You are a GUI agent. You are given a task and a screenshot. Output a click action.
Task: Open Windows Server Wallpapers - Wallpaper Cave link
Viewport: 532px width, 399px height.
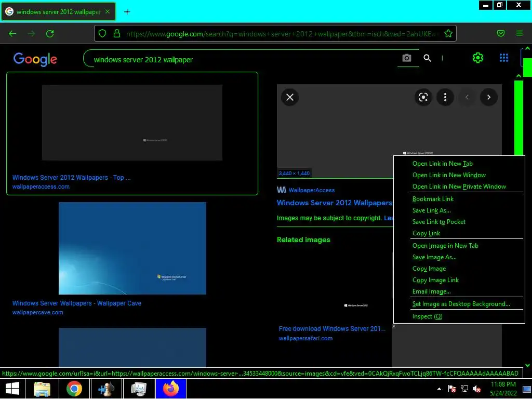(77, 303)
